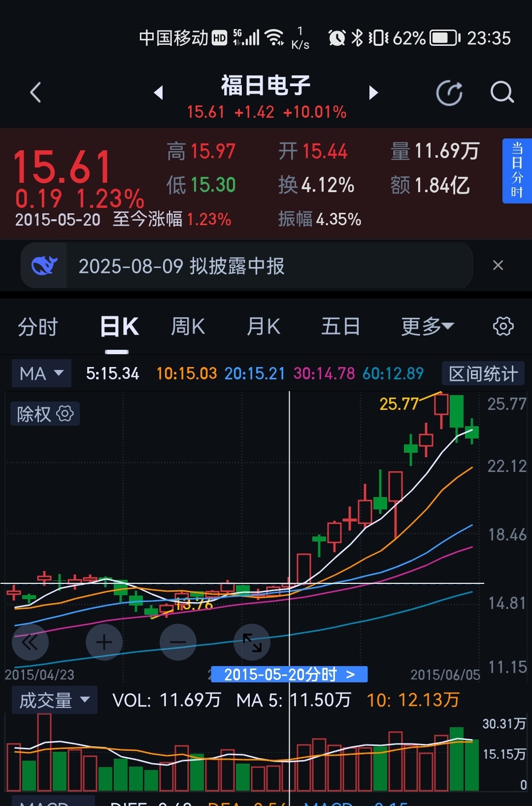
Task: Open 除权 adjustment settings
Action: pyautogui.click(x=45, y=414)
